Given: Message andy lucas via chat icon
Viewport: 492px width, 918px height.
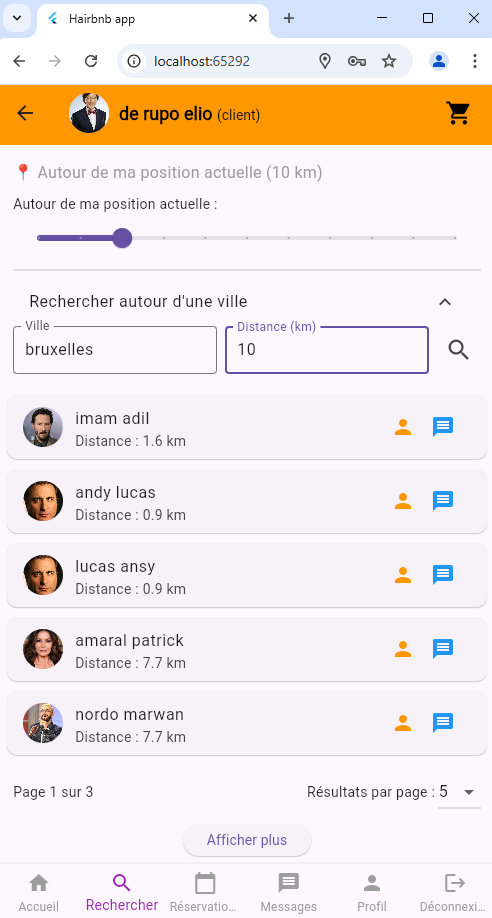Looking at the screenshot, I should point(443,501).
